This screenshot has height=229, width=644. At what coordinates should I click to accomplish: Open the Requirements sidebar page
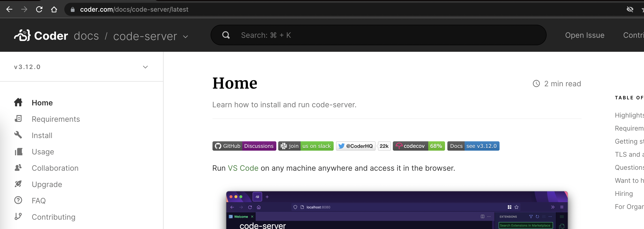click(56, 119)
